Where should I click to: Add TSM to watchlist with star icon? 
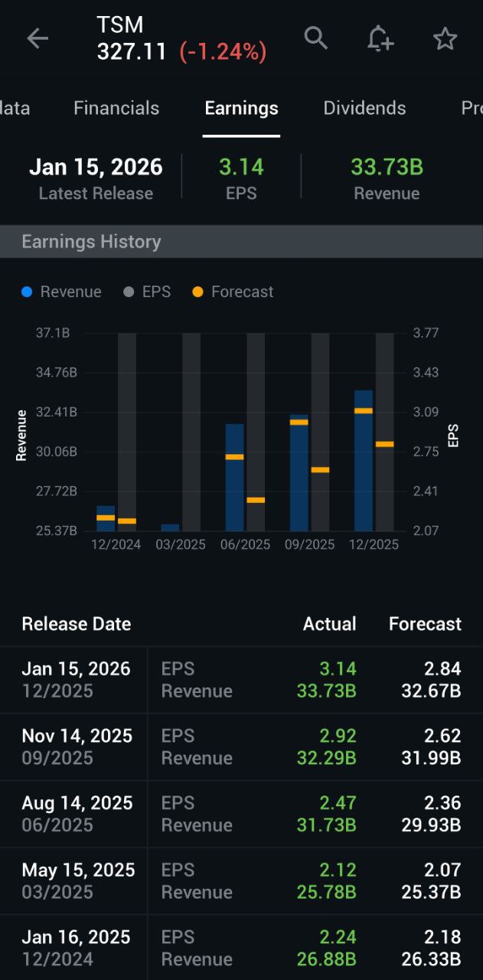point(445,39)
